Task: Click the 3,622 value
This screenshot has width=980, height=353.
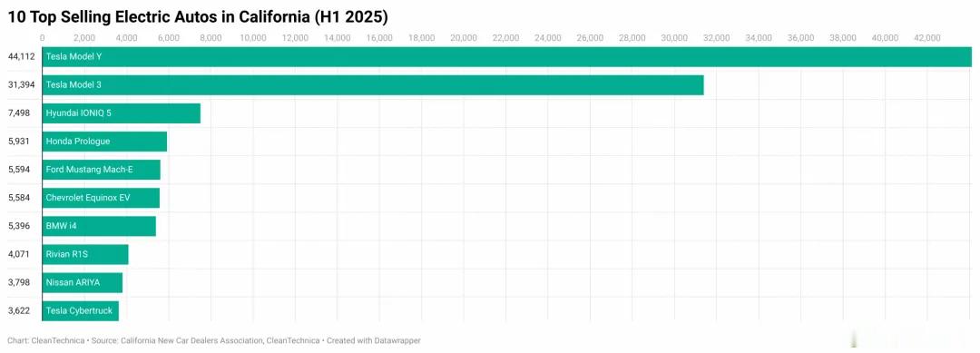Action: [x=18, y=310]
